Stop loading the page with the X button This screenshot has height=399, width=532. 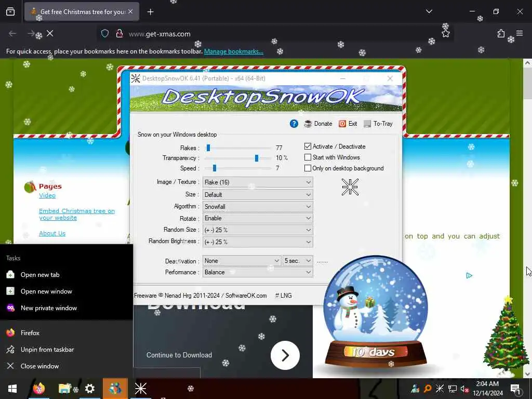[x=50, y=33]
